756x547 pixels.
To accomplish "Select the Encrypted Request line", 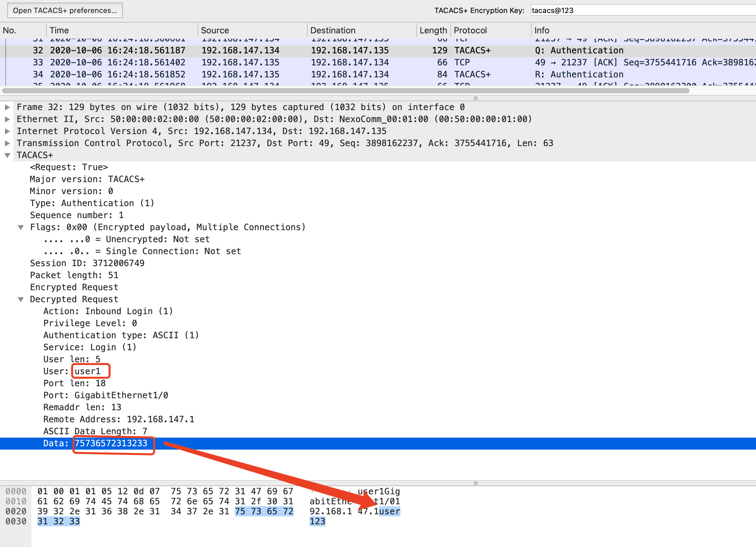I will [74, 287].
